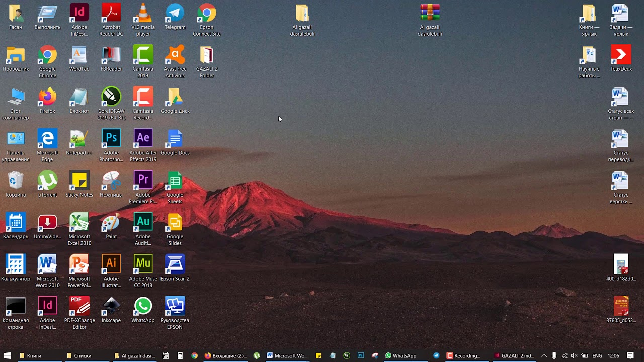644x362 pixels.
Task: Select the Notepad++ desktop shortcut
Action: pyautogui.click(x=79, y=143)
